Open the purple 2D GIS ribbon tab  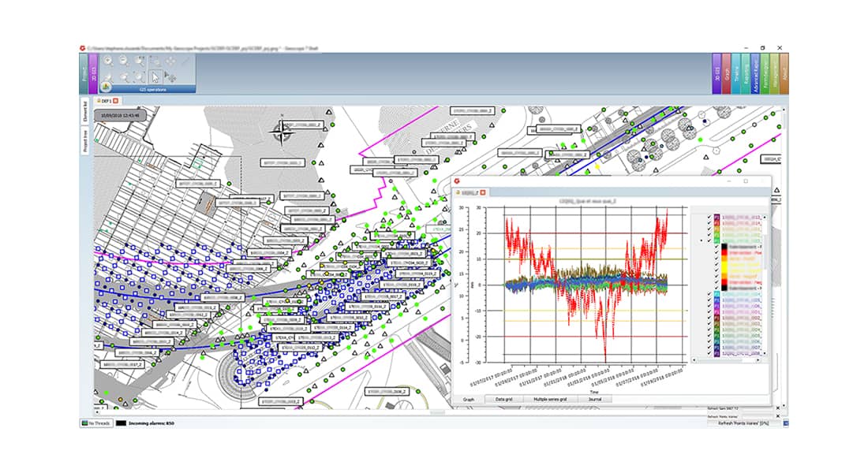pos(94,73)
